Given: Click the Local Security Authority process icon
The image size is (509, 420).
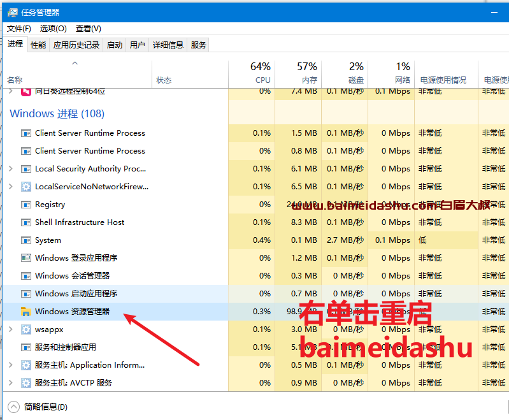Looking at the screenshot, I should coord(26,169).
